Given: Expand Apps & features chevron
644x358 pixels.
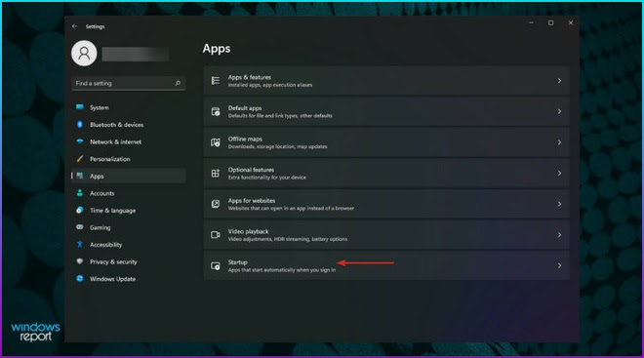Looking at the screenshot, I should (x=559, y=80).
